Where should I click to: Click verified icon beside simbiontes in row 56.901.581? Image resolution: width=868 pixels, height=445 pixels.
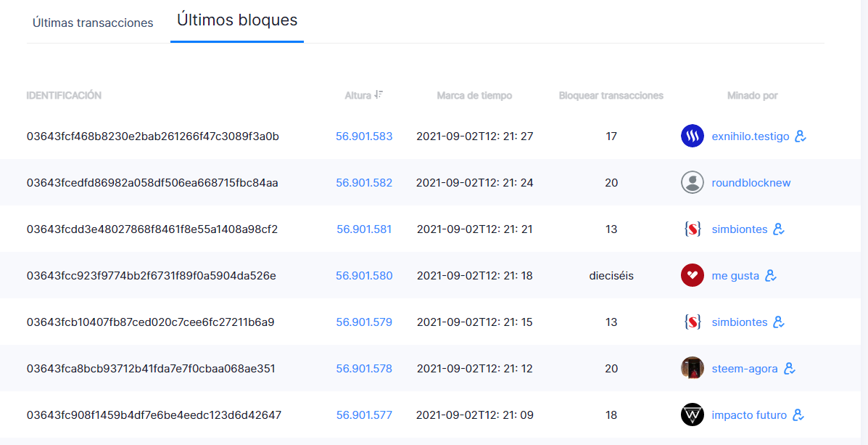tap(779, 229)
